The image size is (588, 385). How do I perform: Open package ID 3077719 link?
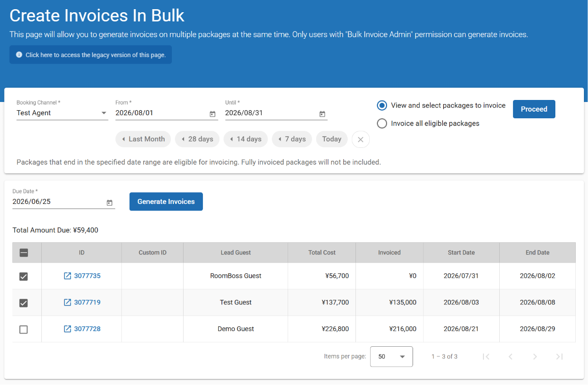[87, 302]
